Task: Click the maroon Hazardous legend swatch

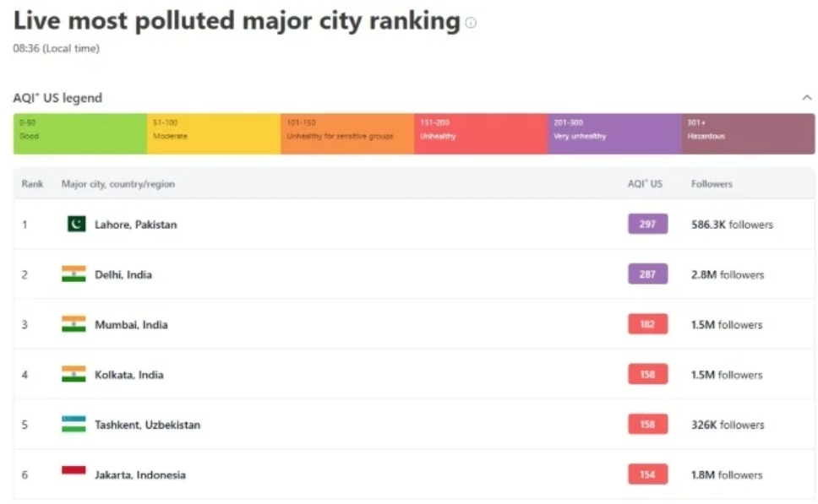Action: click(748, 134)
